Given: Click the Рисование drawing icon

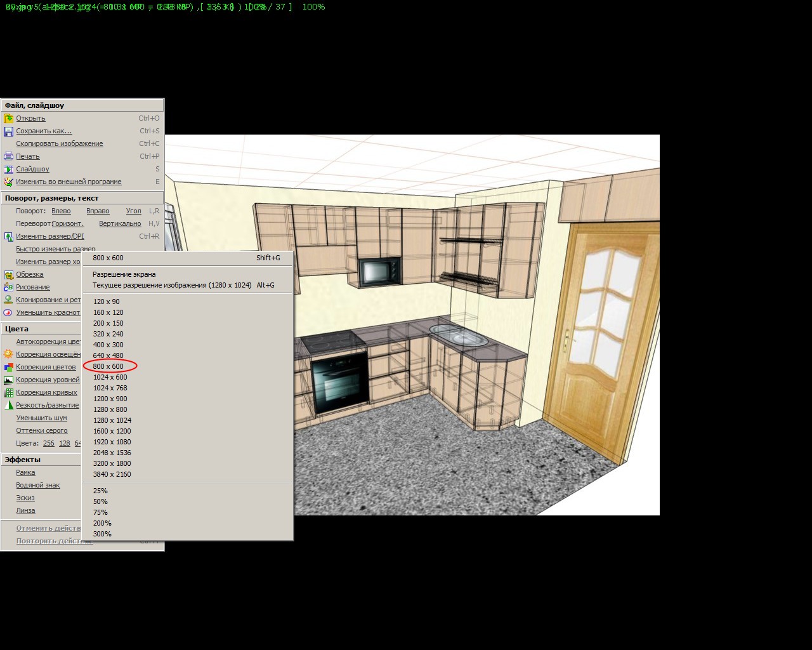Looking at the screenshot, I should pos(8,288).
